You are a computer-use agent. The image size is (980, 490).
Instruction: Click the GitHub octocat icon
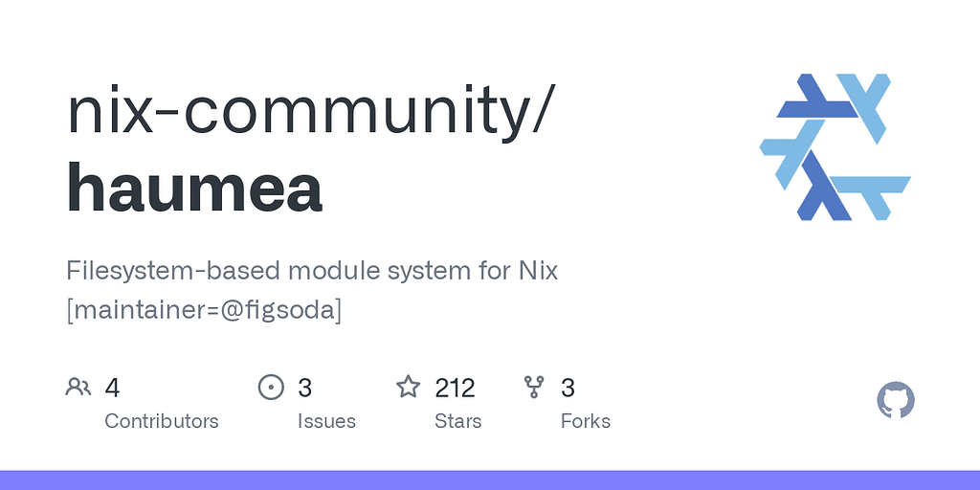pos(896,400)
